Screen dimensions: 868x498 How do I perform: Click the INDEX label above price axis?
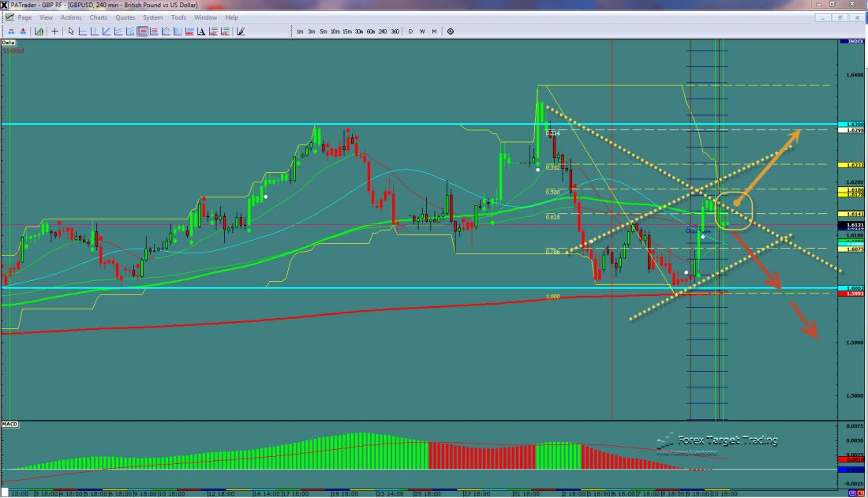click(854, 41)
